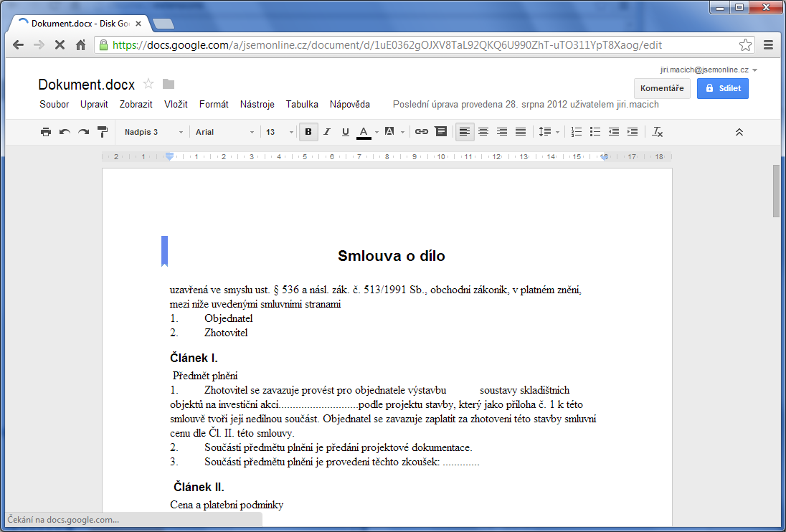Open the Nástroje menu
The width and height of the screenshot is (786, 532).
pos(257,104)
